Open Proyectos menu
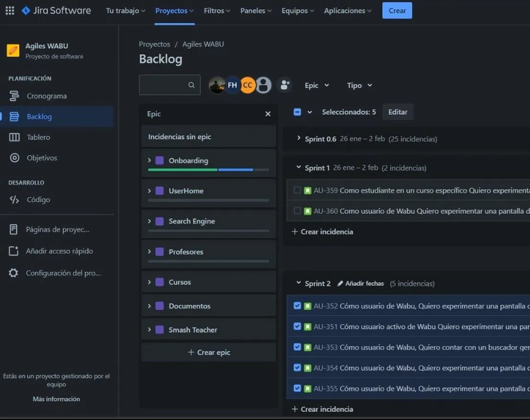The width and height of the screenshot is (530, 420). click(174, 11)
